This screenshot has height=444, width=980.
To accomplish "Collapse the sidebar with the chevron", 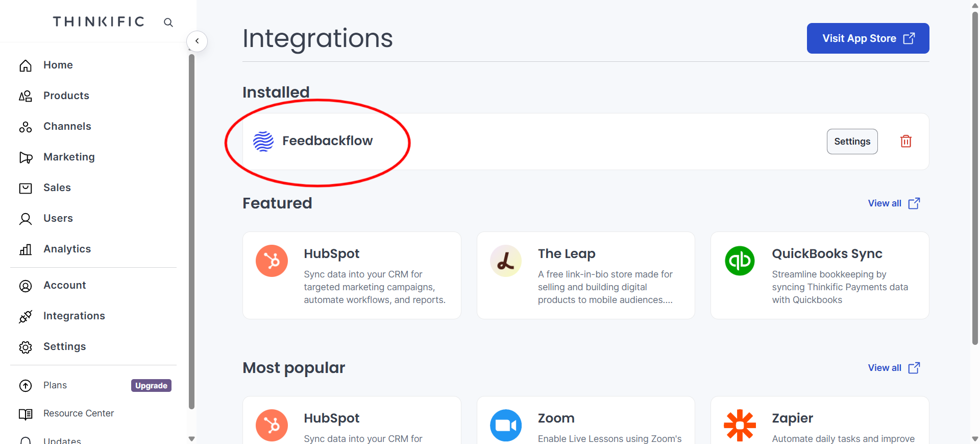I will pyautogui.click(x=197, y=41).
